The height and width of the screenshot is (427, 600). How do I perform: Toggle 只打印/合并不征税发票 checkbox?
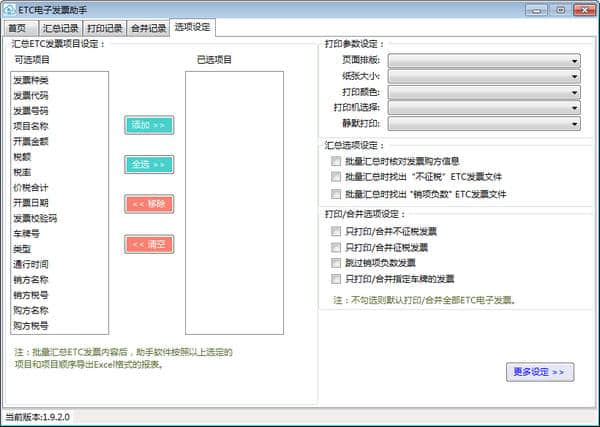[x=336, y=231]
